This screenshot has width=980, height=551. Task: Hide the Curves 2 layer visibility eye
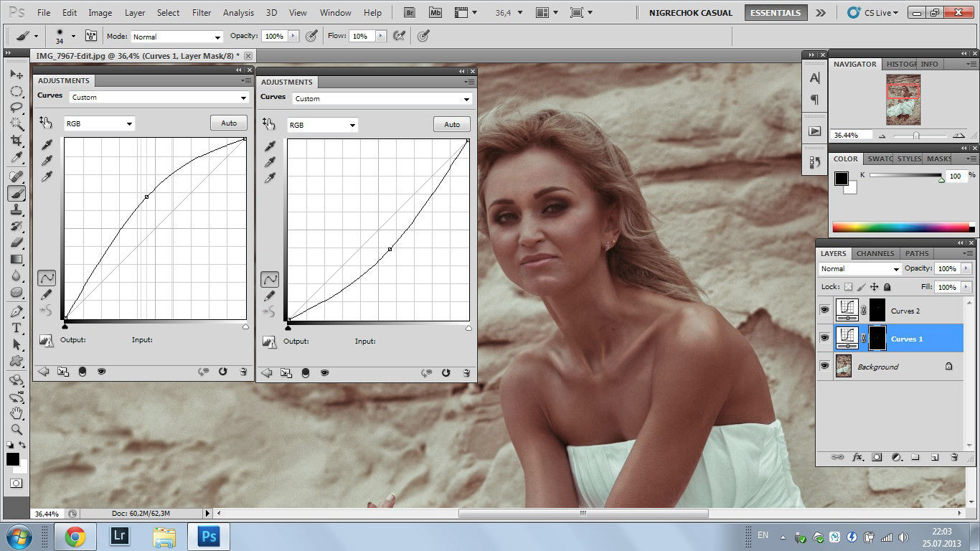point(824,311)
